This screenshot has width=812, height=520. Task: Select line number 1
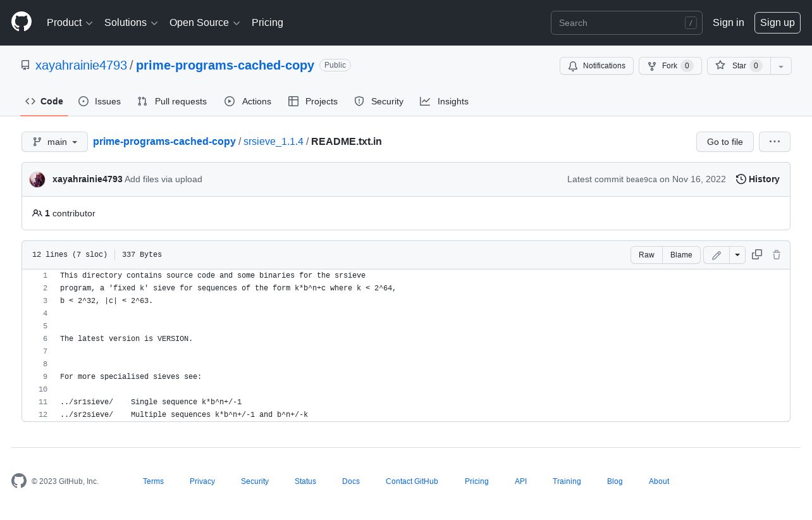coord(45,276)
